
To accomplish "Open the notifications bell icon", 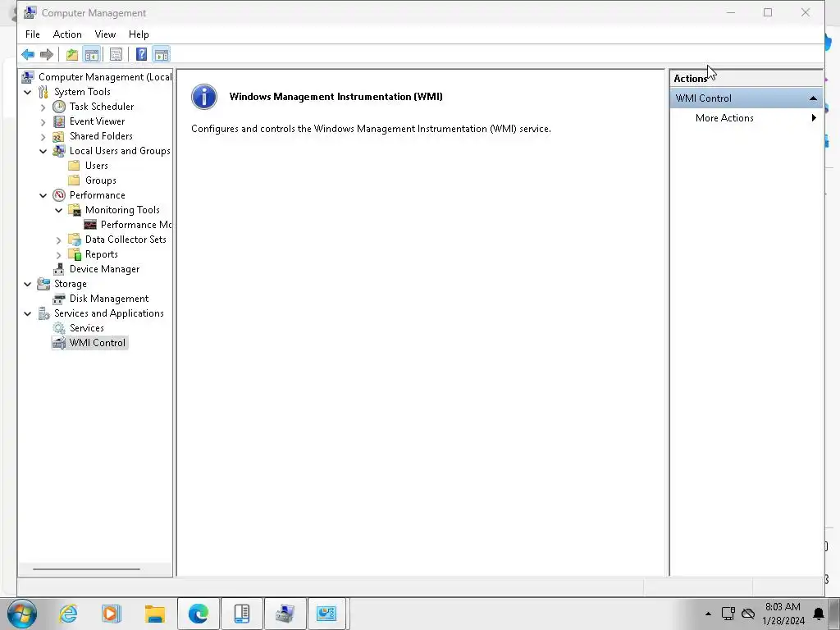I will [819, 614].
